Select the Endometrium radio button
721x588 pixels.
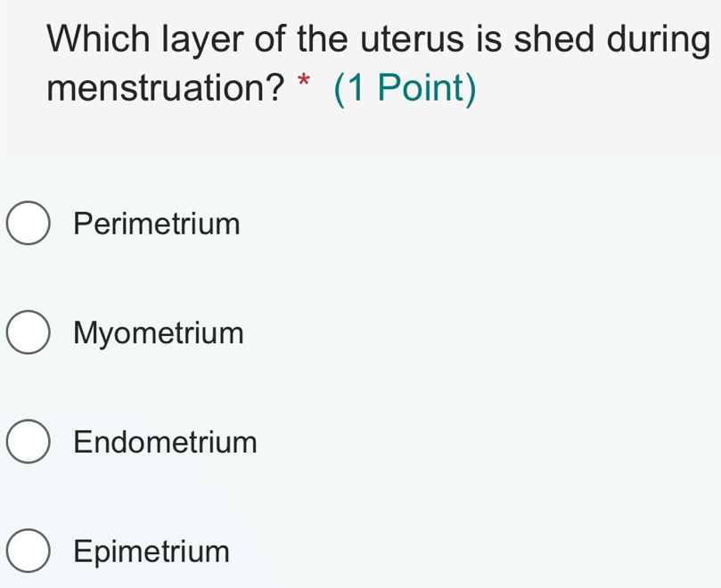tap(29, 443)
